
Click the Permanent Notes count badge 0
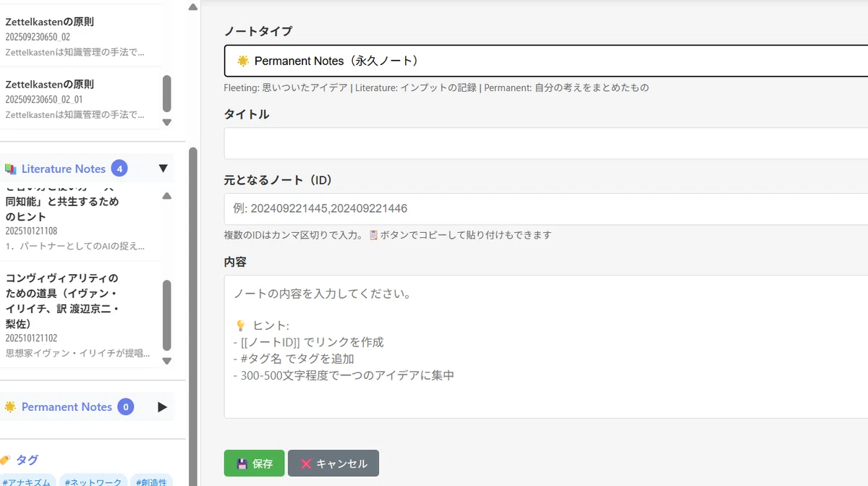126,406
